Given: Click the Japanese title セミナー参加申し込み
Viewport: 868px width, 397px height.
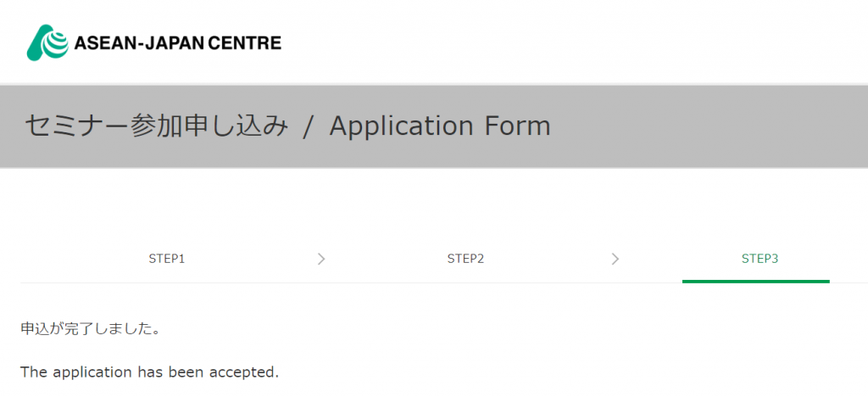Looking at the screenshot, I should (x=157, y=126).
